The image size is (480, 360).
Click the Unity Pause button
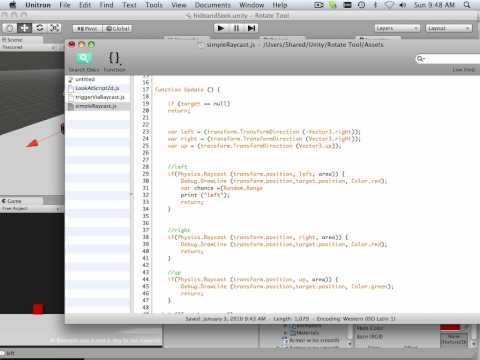pyautogui.click(x=236, y=28)
